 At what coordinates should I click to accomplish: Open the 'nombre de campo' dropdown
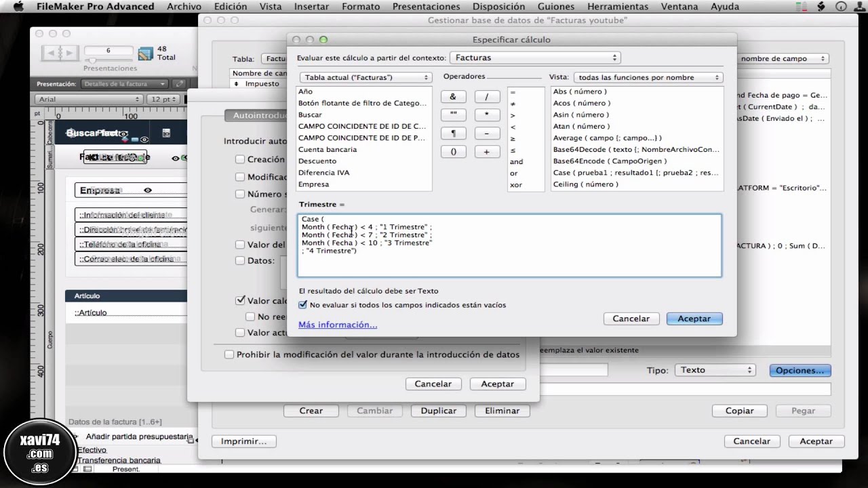pyautogui.click(x=783, y=59)
